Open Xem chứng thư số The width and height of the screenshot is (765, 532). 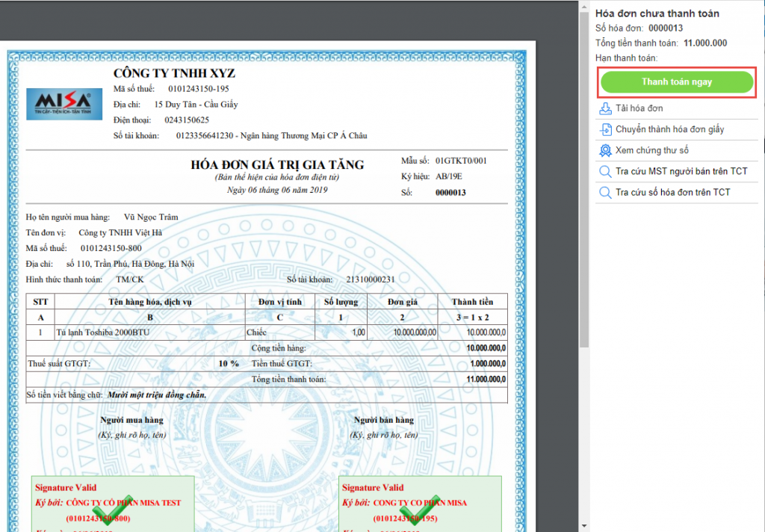pos(651,150)
